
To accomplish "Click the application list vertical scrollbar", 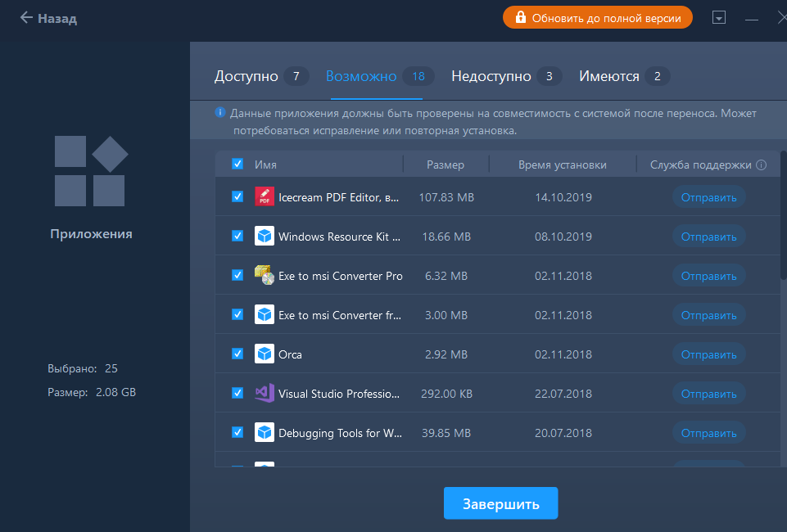I will 784,215.
